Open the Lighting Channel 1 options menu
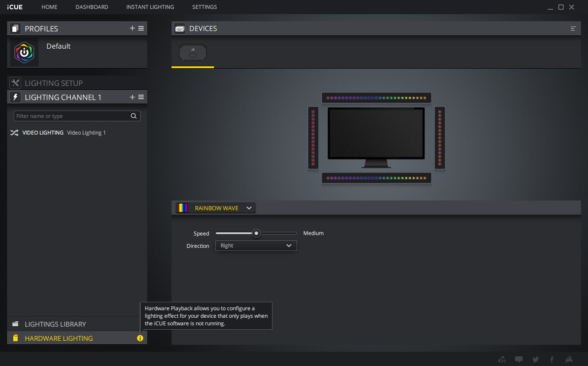The height and width of the screenshot is (366, 588). (141, 97)
